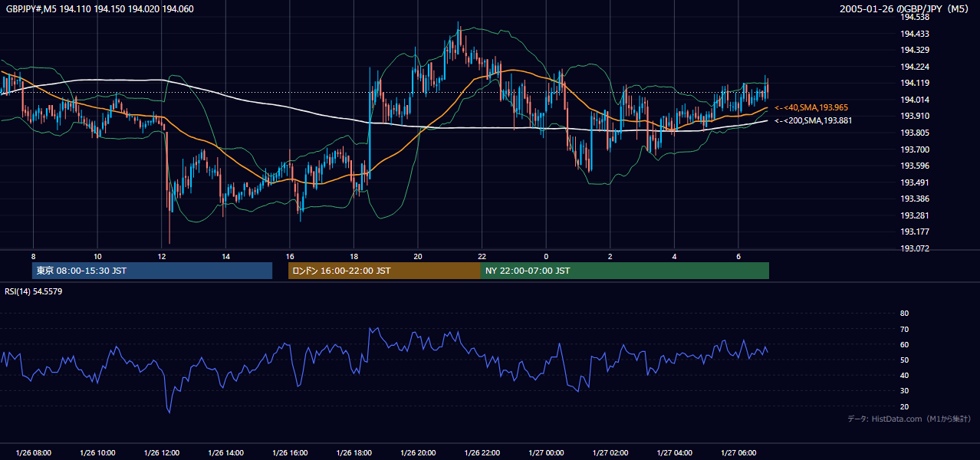The height and width of the screenshot is (460, 980).
Task: Click price axis value 193.910
Action: [915, 116]
